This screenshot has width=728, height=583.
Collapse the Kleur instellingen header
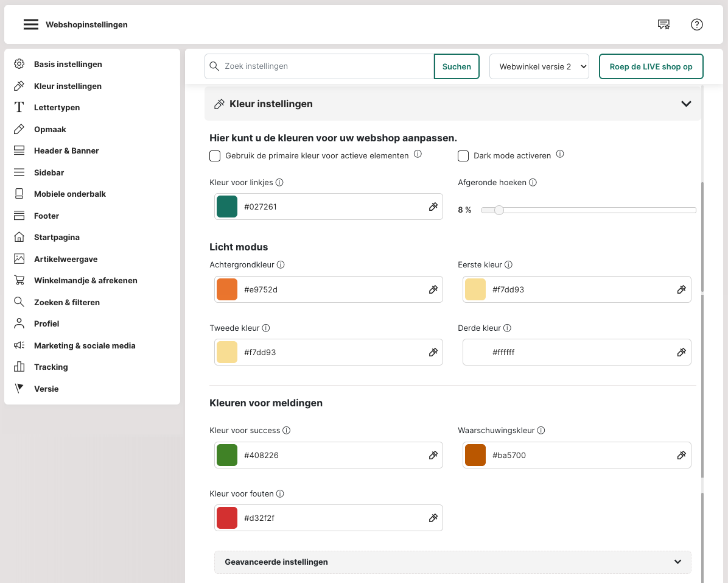686,104
